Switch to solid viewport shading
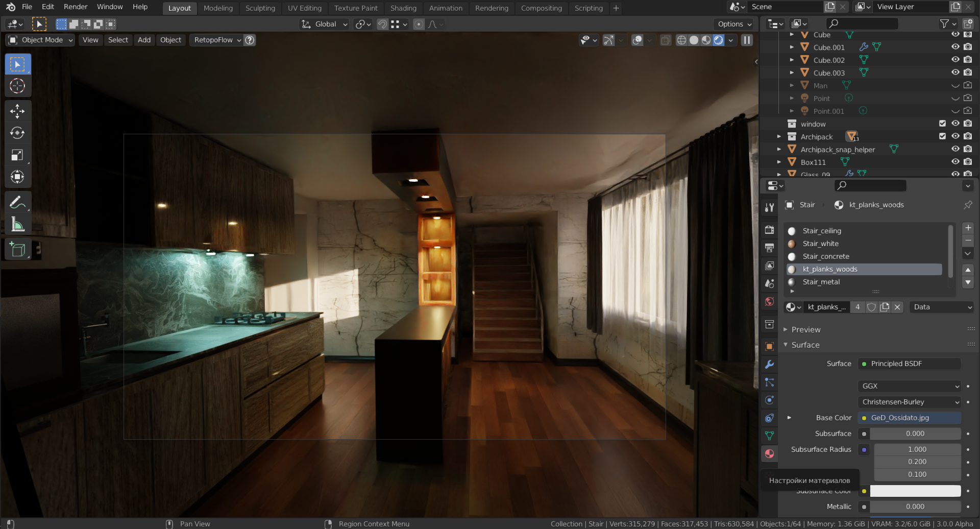Image resolution: width=980 pixels, height=529 pixels. pos(694,40)
